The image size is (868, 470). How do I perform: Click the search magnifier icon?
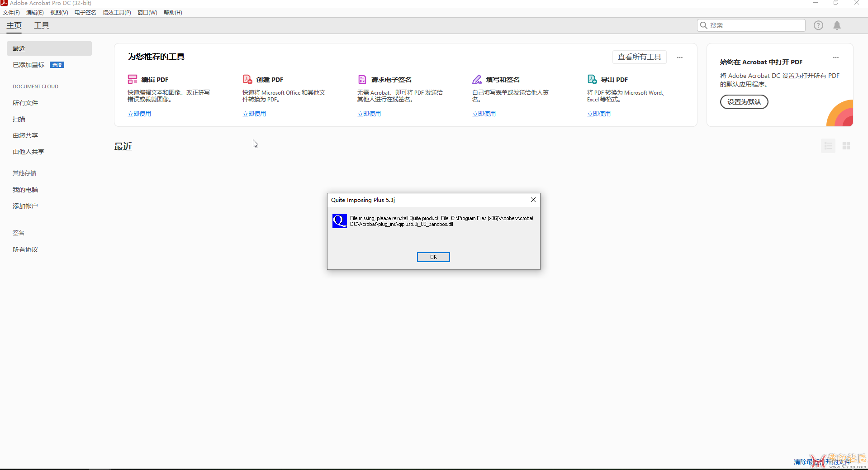coord(704,25)
